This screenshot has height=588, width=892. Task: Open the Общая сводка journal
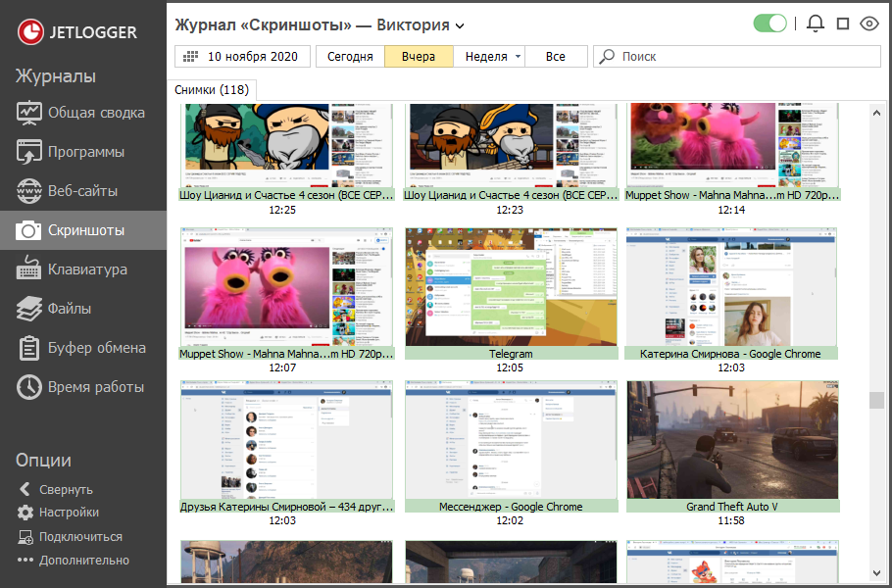click(x=83, y=113)
